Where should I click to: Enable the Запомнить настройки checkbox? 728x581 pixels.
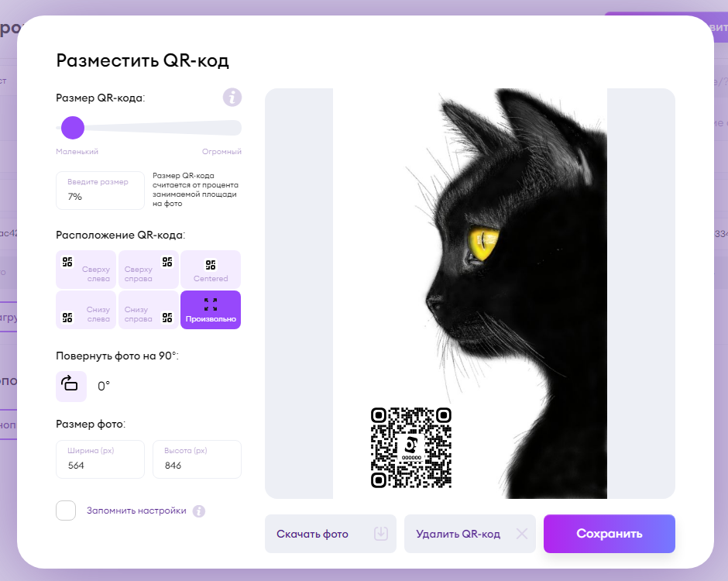click(66, 511)
